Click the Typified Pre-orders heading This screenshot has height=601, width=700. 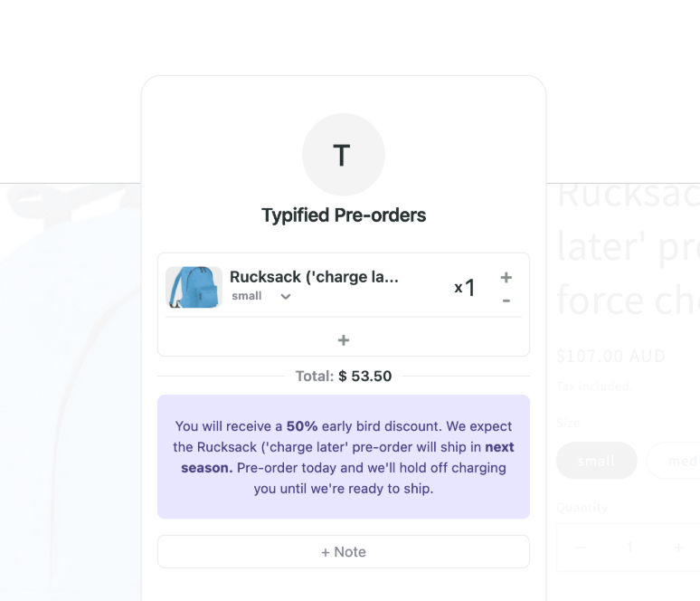click(x=344, y=215)
